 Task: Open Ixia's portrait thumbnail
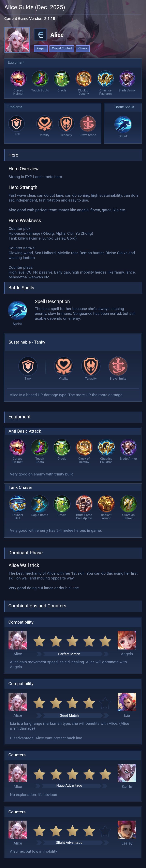(x=127, y=702)
